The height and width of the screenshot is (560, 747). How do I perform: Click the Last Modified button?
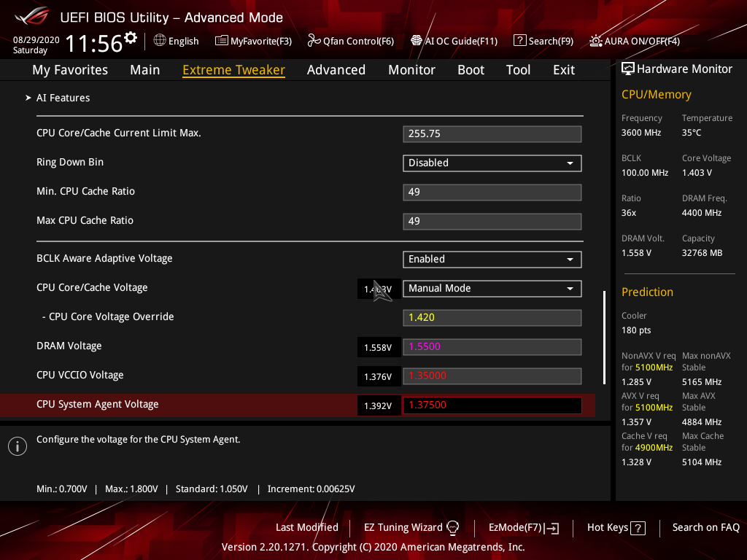(307, 527)
